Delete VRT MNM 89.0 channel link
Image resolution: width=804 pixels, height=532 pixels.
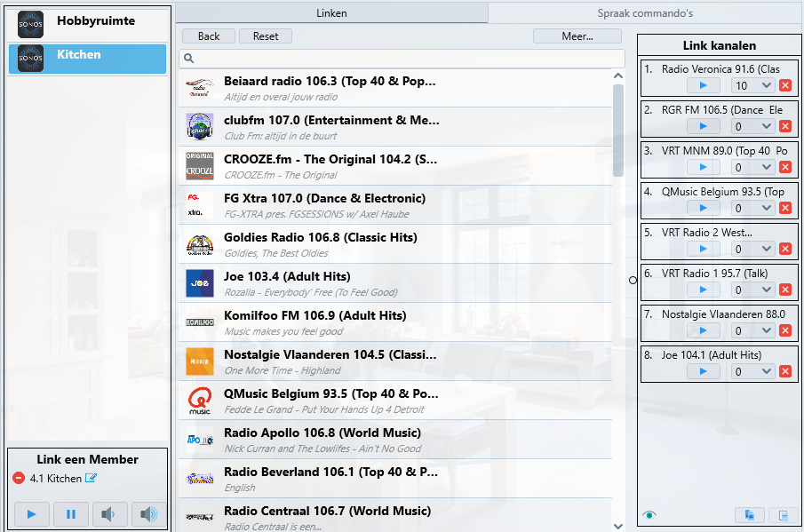tap(785, 167)
